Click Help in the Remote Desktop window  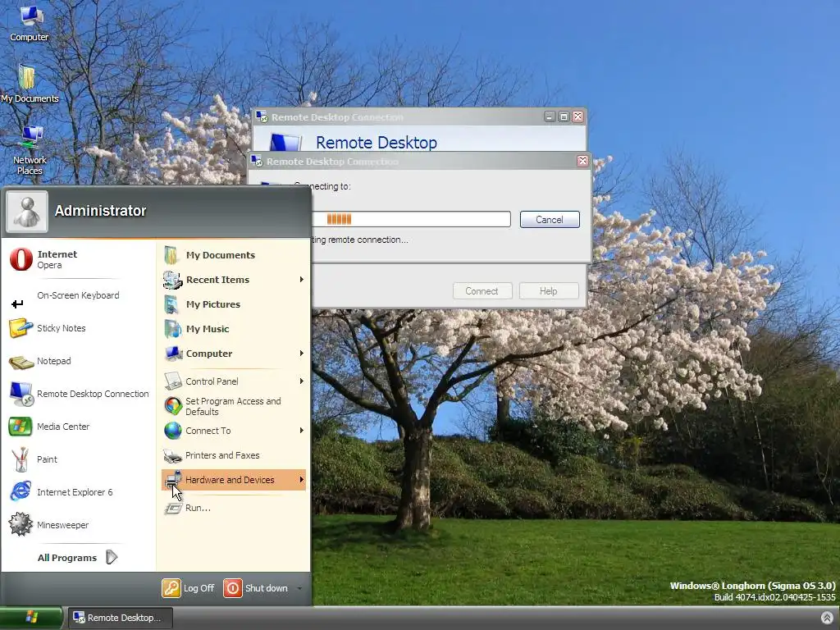(549, 291)
